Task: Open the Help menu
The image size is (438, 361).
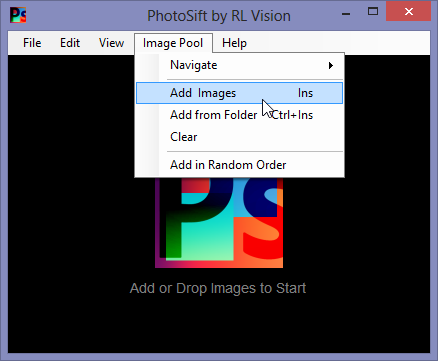Action: tap(234, 43)
